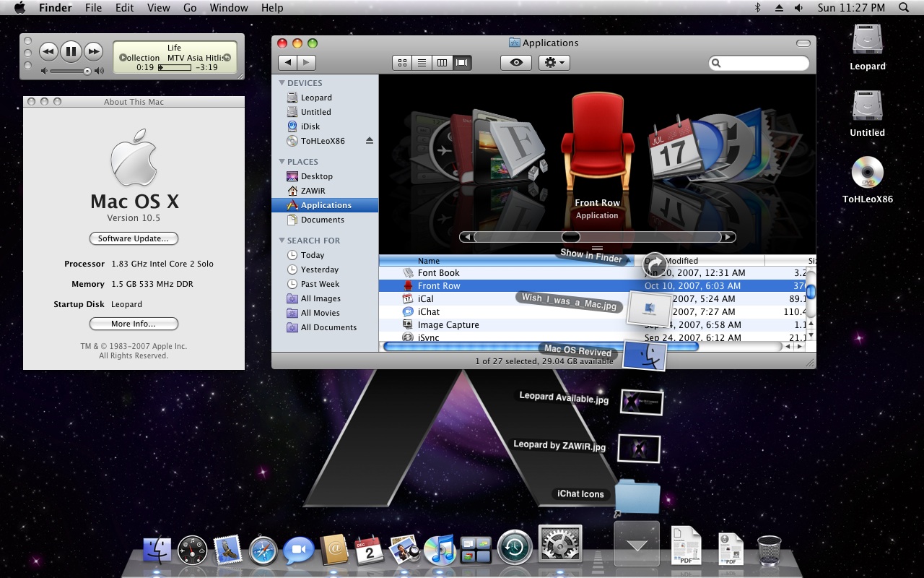Click the More Info button
Viewport: 924px width, 578px height.
click(134, 324)
